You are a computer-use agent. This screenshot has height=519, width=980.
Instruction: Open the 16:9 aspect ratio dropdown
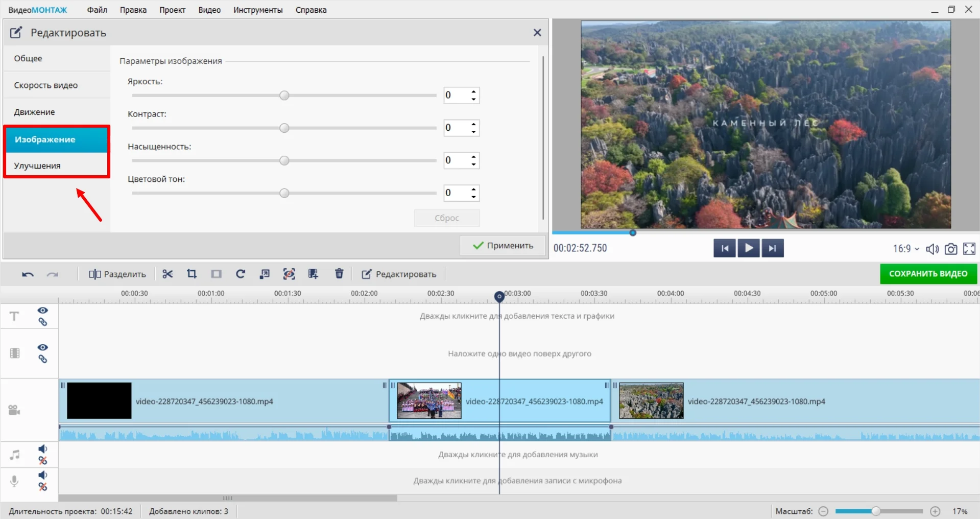tap(906, 249)
